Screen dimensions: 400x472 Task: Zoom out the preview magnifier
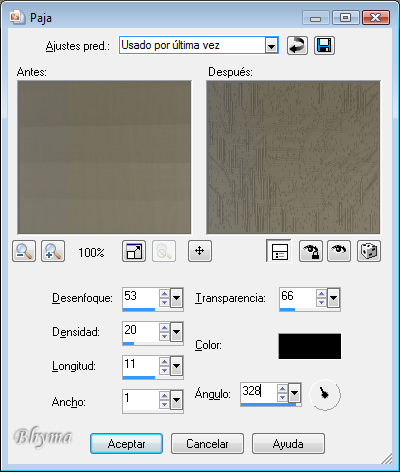coord(24,251)
